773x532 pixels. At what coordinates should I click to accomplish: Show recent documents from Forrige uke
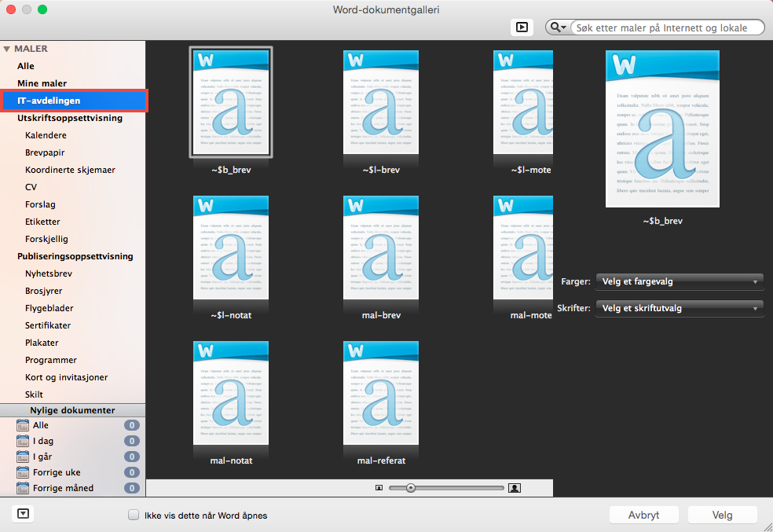[57, 472]
